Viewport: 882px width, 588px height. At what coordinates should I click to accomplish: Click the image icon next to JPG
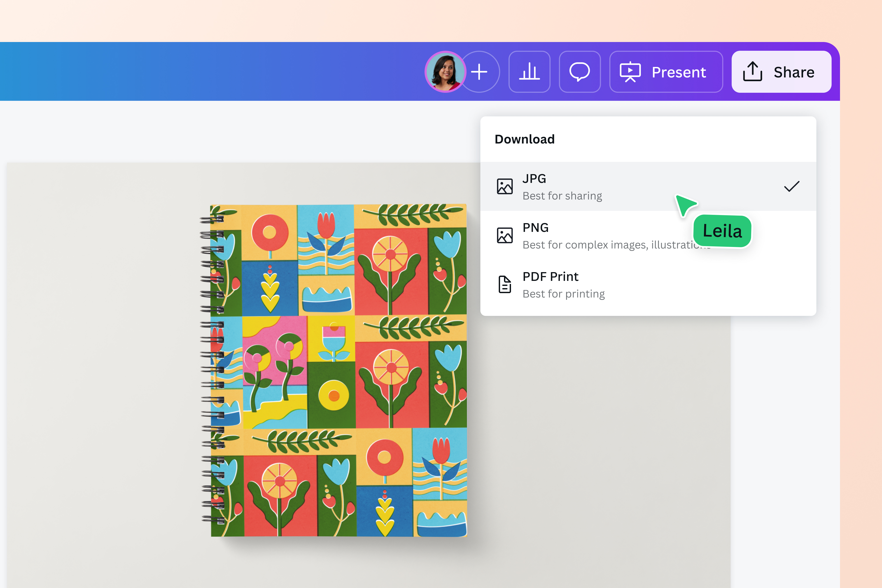tap(504, 186)
